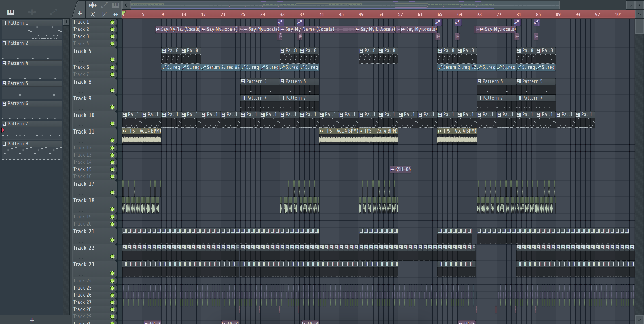Viewport: 644px width, 324px height.
Task: Jump to bar 65 on the timeline ruler
Action: (x=440, y=15)
